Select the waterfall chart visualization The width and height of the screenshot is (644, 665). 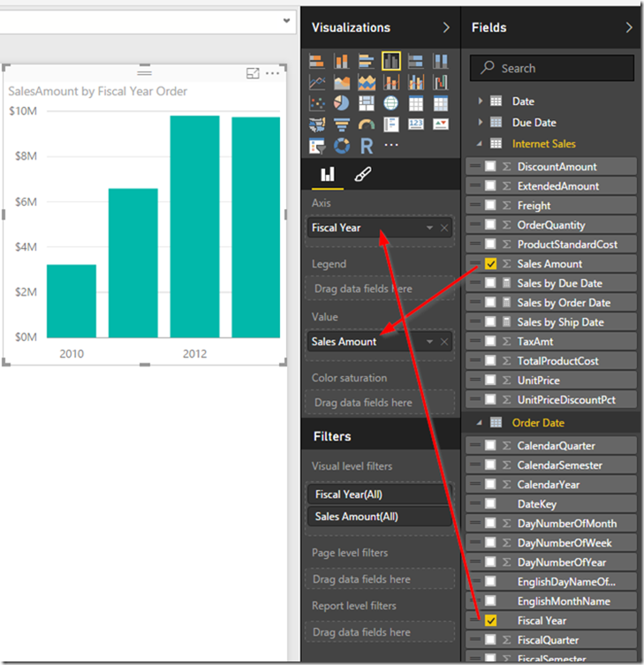[440, 82]
